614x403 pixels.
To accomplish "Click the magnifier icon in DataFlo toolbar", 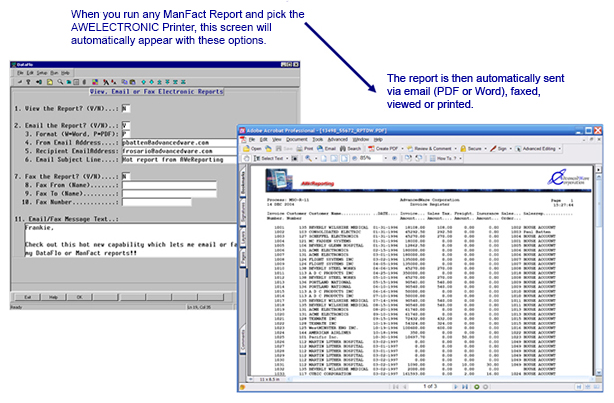I will [x=60, y=82].
